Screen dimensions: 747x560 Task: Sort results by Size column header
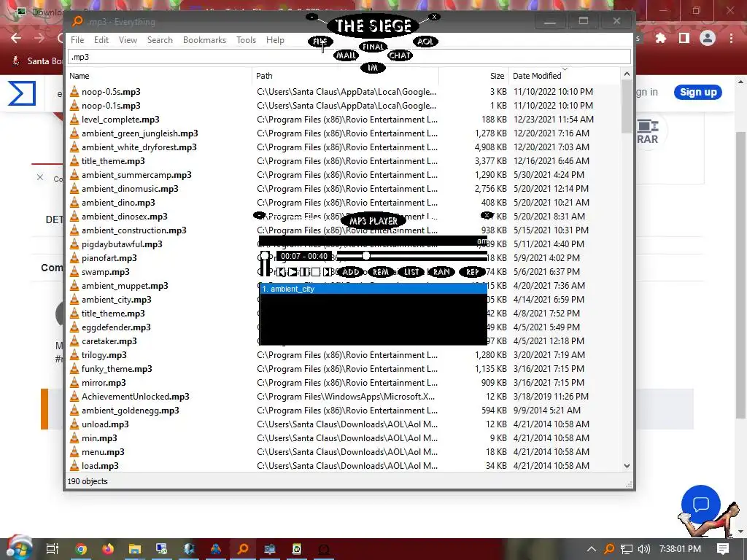click(x=473, y=76)
